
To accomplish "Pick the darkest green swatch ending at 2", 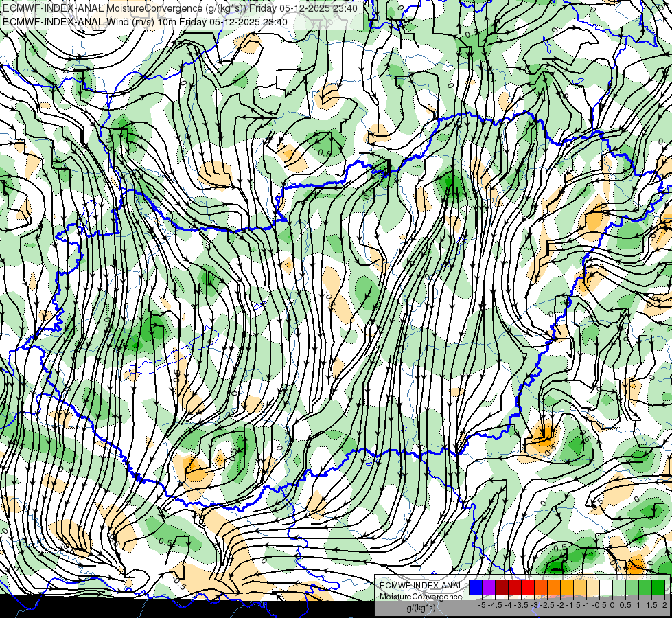I will [x=658, y=588].
